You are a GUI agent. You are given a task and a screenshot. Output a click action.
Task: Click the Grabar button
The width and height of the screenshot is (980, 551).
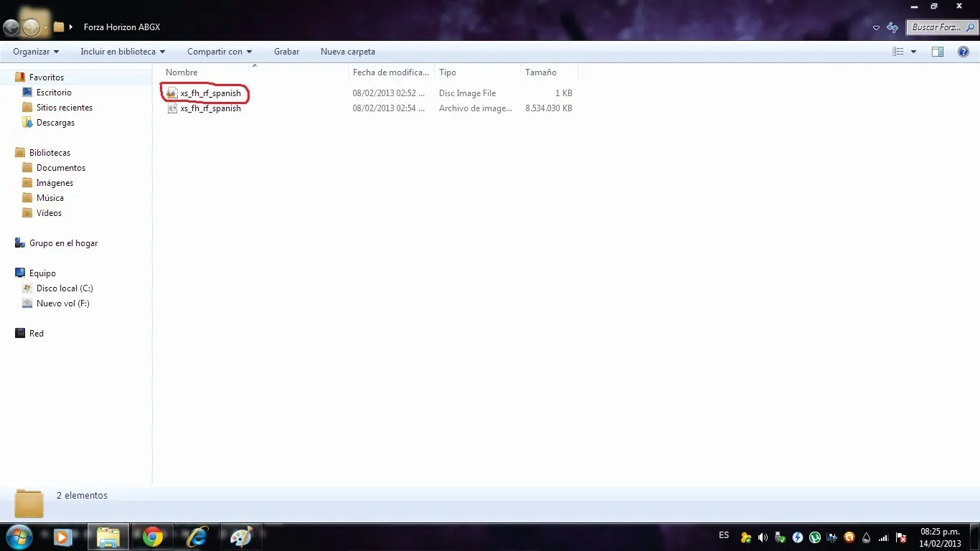tap(286, 52)
